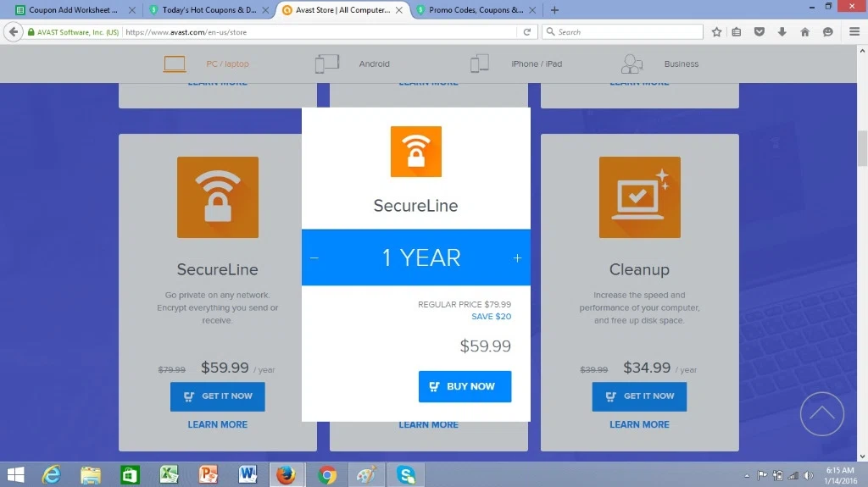Viewport: 868px width, 487px height.
Task: Reload the Avast store page
Action: pyautogui.click(x=527, y=32)
